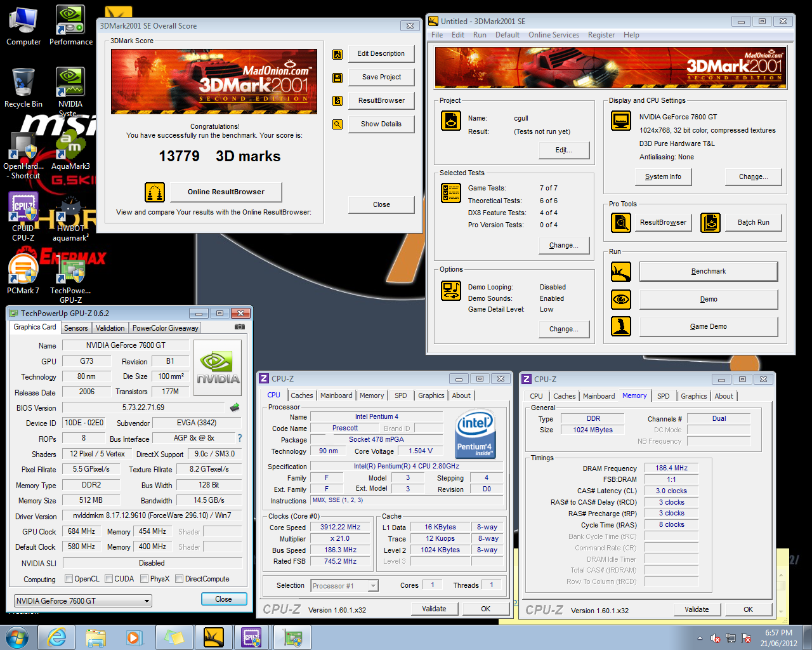Click Validate in left CPU-Z window
812x650 pixels.
click(x=434, y=609)
